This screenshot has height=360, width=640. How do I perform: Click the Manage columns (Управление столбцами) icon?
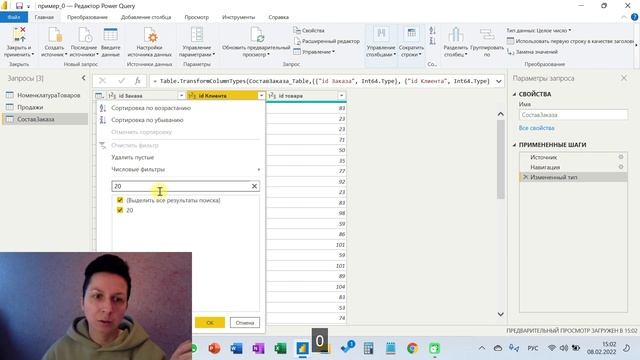click(x=381, y=35)
